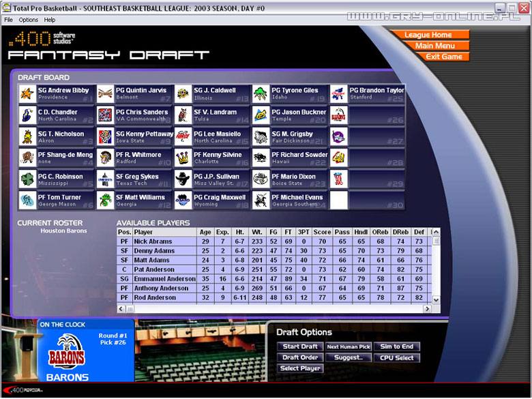Click empty draft slot #30

pos(368,200)
